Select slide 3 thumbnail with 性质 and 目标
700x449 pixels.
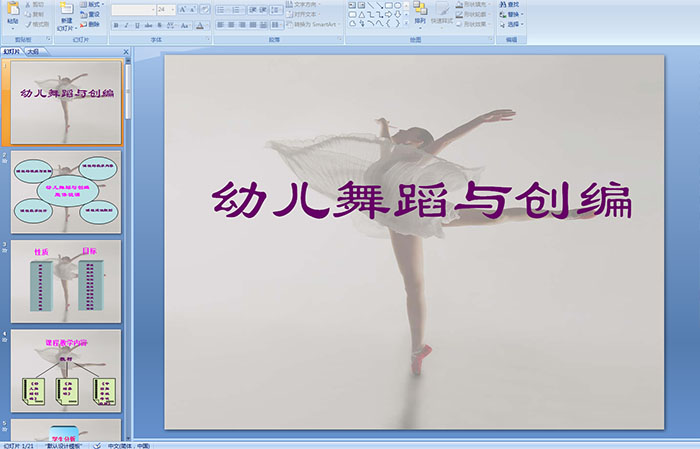(x=66, y=281)
